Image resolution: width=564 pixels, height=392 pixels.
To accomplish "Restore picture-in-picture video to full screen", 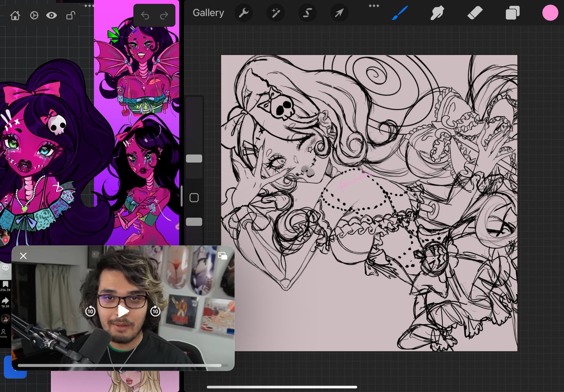I will [x=223, y=256].
